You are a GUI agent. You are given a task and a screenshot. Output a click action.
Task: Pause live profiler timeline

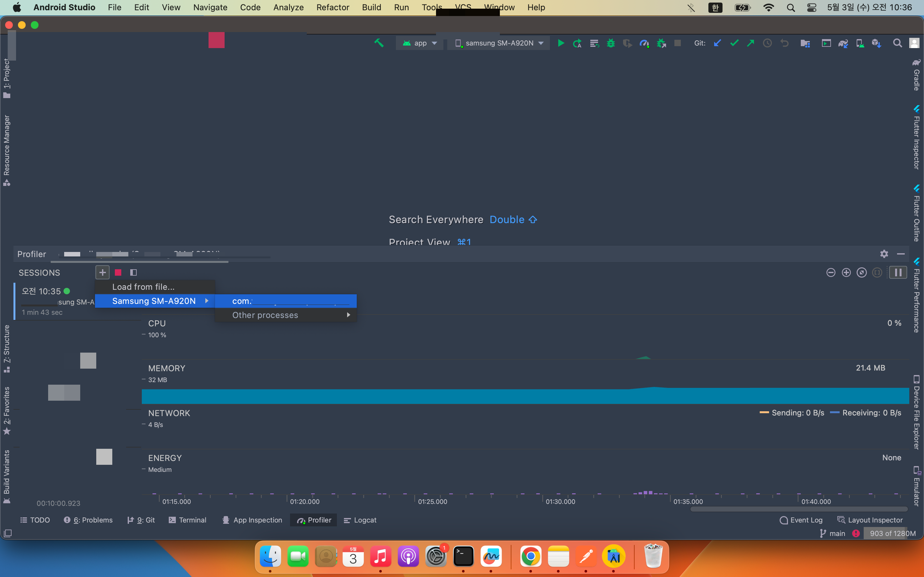(x=898, y=272)
